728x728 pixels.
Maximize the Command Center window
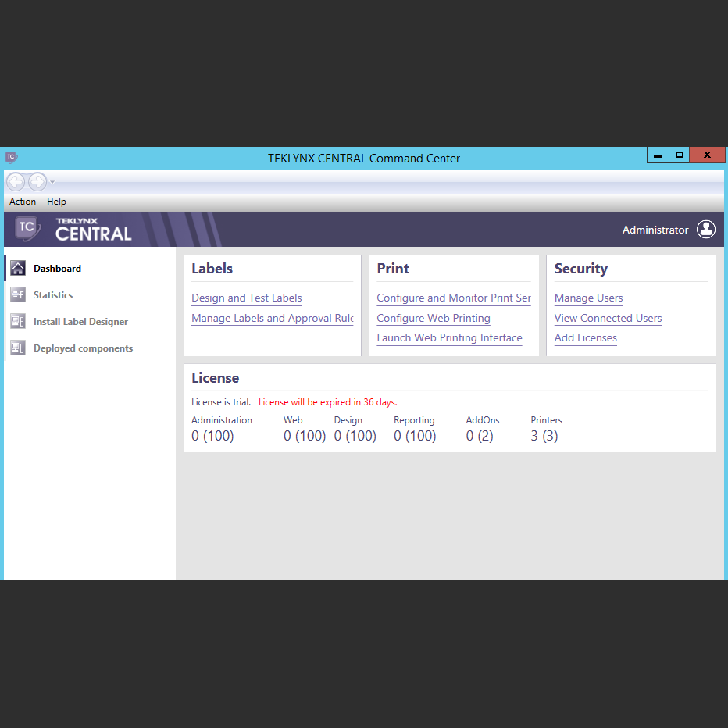(x=680, y=155)
